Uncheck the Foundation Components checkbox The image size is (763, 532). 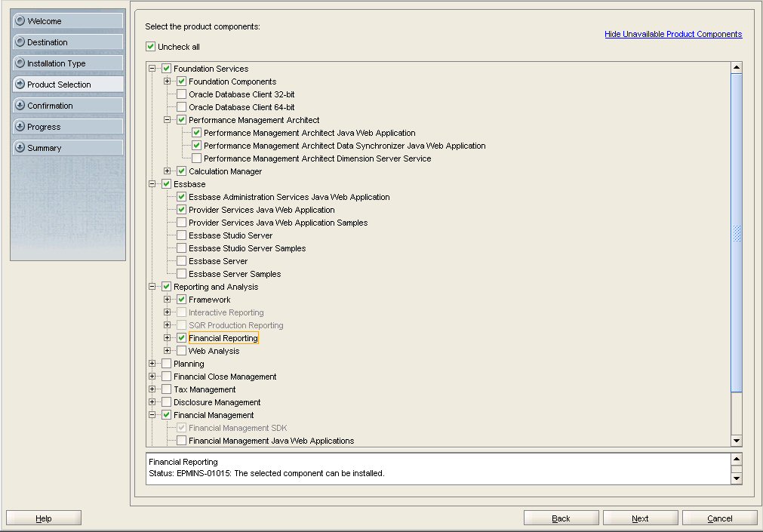pyautogui.click(x=181, y=81)
